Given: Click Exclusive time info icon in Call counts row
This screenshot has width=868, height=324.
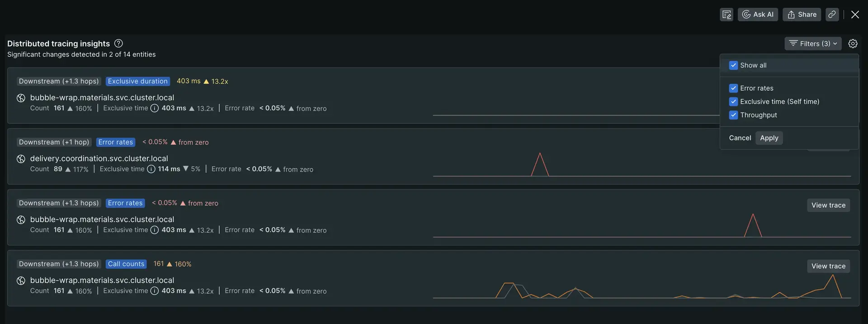Looking at the screenshot, I should pos(155,291).
